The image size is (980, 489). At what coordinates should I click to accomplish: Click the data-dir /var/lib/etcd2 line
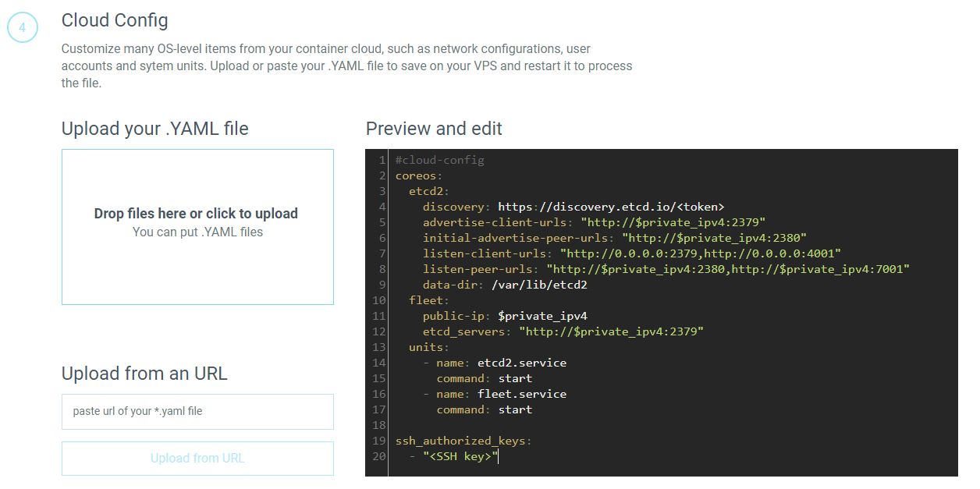click(505, 285)
